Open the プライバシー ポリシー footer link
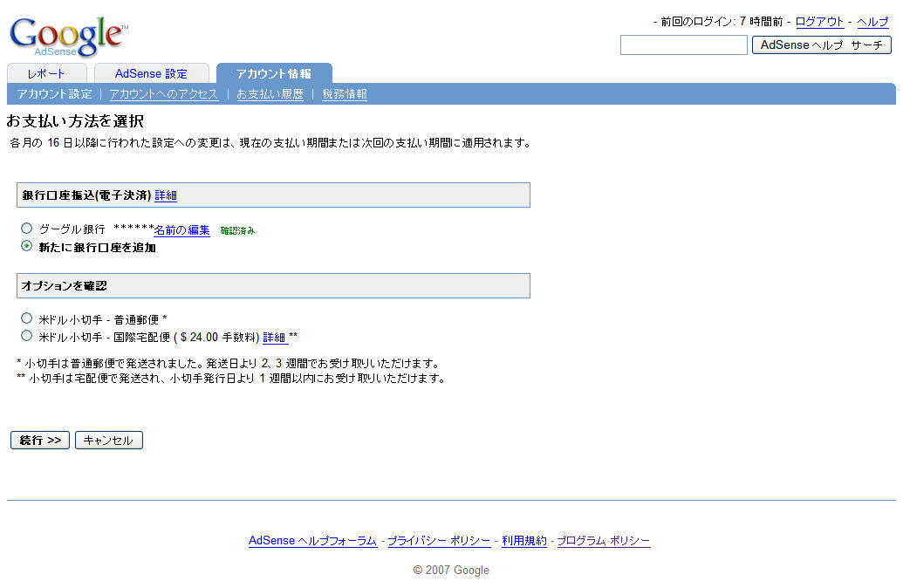The height and width of the screenshot is (588, 903). pos(439,540)
